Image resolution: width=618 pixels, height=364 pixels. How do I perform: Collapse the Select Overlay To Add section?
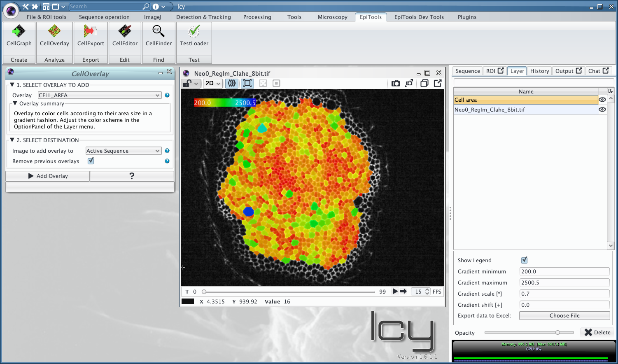coord(12,85)
